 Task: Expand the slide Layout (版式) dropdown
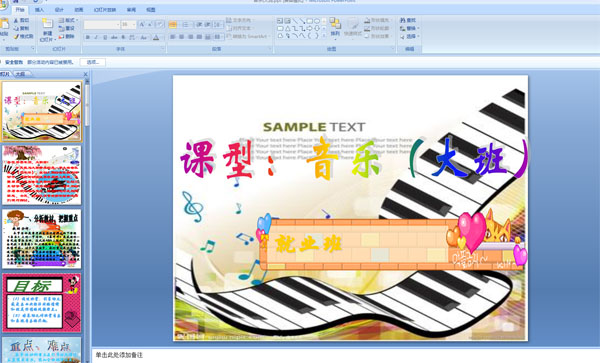point(68,20)
